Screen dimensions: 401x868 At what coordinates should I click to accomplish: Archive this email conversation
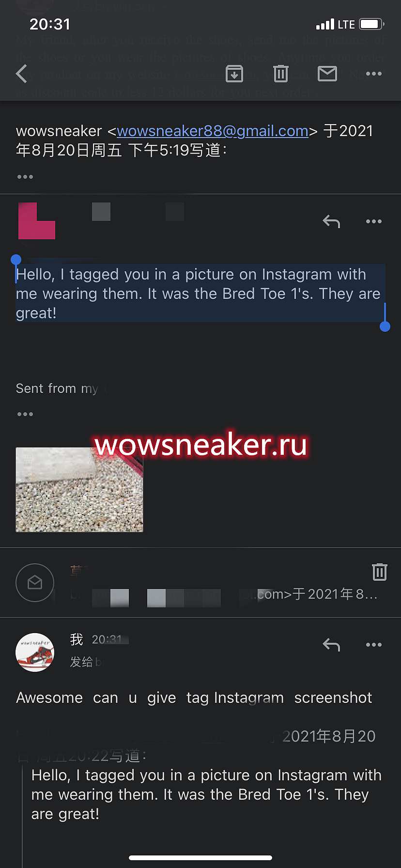coord(234,74)
